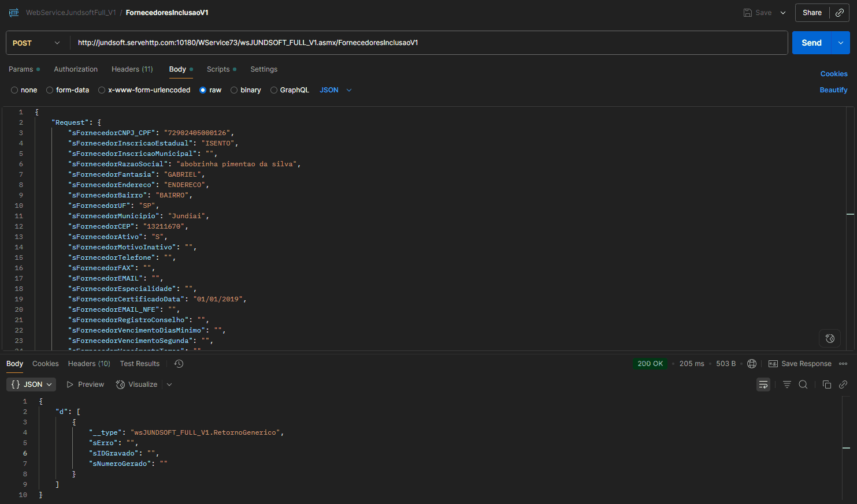The height and width of the screenshot is (504, 857).
Task: Expand the JSON raw body language dropdown
Action: tap(336, 90)
